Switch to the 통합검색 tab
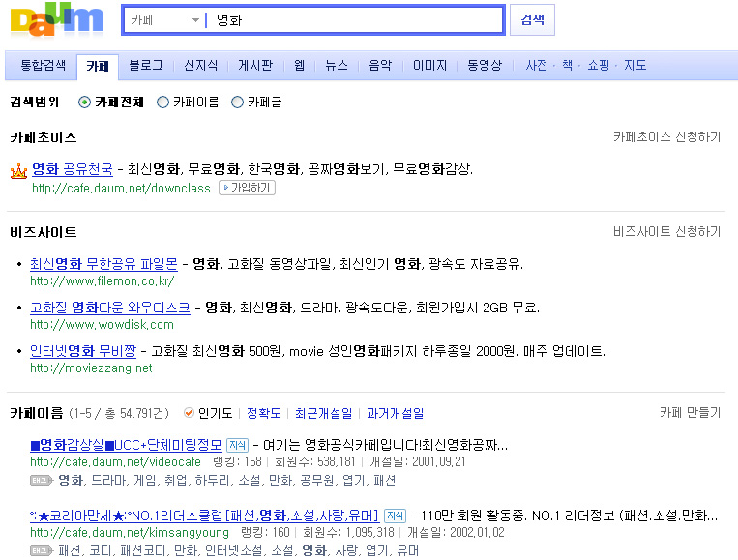738x560 pixels. coord(44,65)
